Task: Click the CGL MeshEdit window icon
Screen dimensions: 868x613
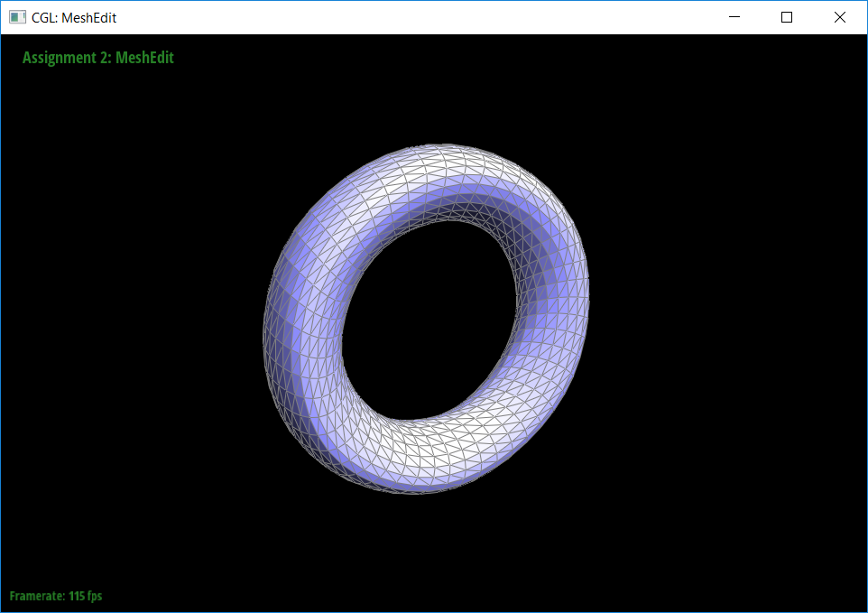Action: [17, 17]
